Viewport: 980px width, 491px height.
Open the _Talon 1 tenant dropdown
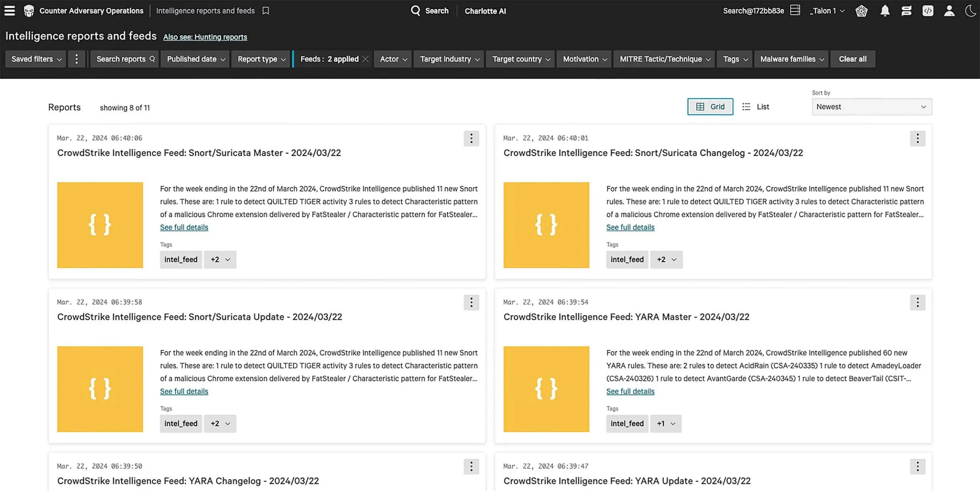827,11
